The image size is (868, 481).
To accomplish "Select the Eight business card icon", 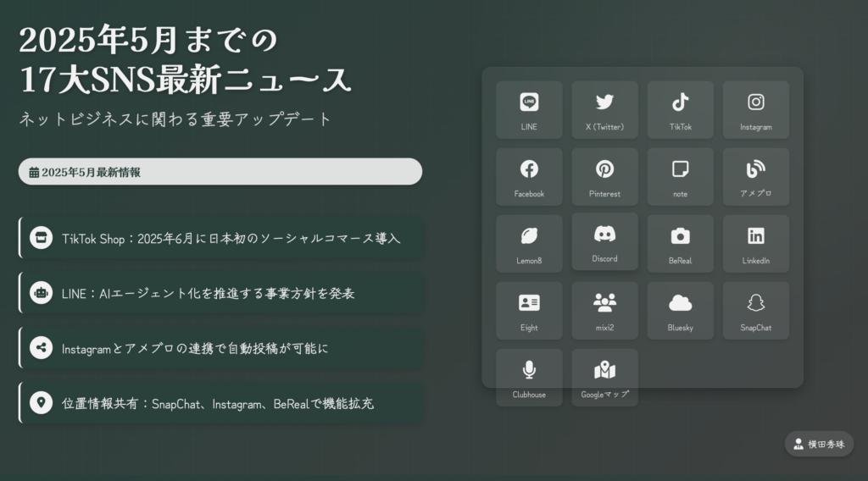I will tap(529, 303).
